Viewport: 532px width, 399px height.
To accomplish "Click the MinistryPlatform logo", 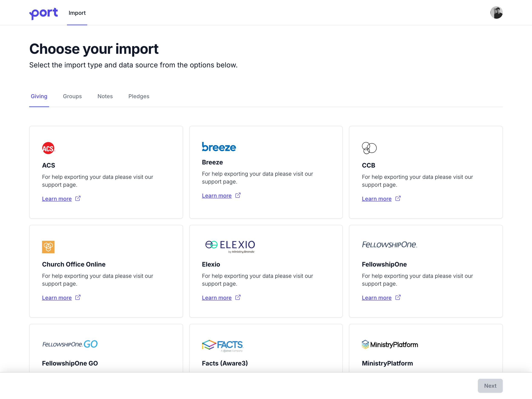I will (390, 344).
